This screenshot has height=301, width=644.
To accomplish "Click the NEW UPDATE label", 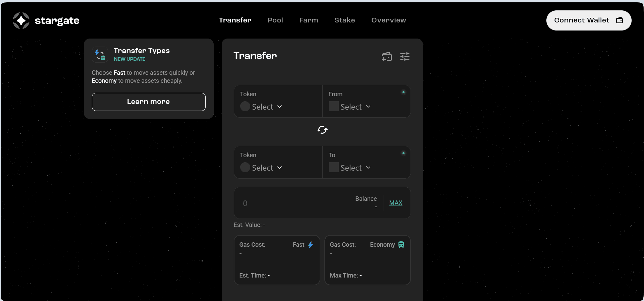I will [x=129, y=59].
